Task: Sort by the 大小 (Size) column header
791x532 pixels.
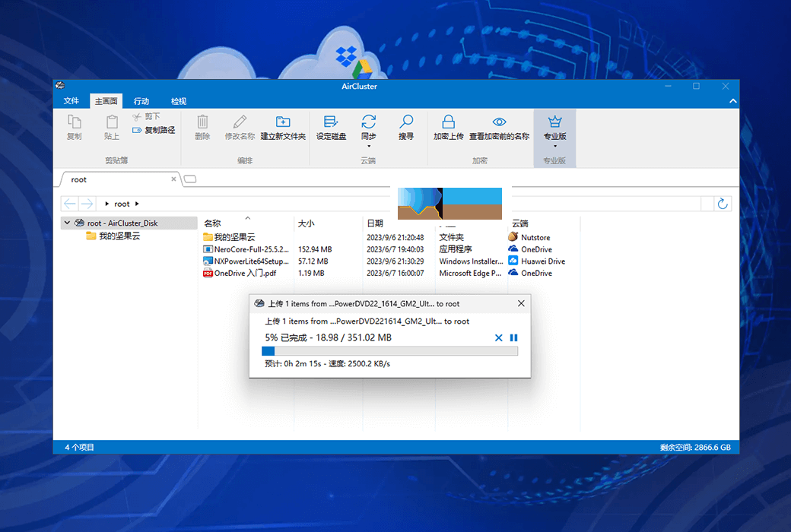Action: coord(307,223)
